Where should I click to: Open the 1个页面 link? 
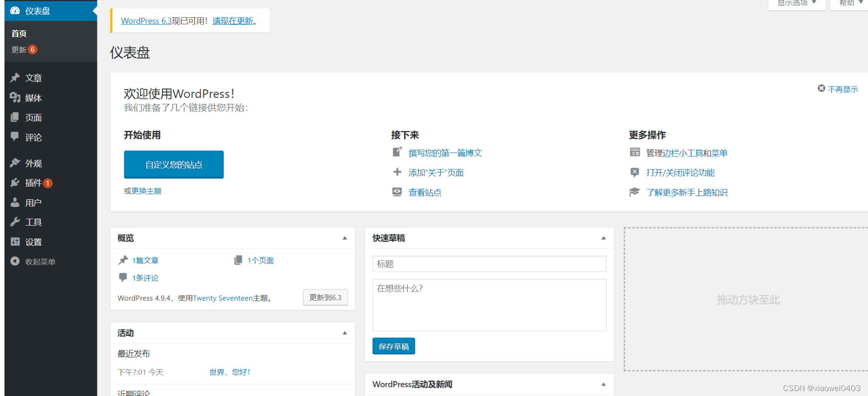click(x=261, y=260)
